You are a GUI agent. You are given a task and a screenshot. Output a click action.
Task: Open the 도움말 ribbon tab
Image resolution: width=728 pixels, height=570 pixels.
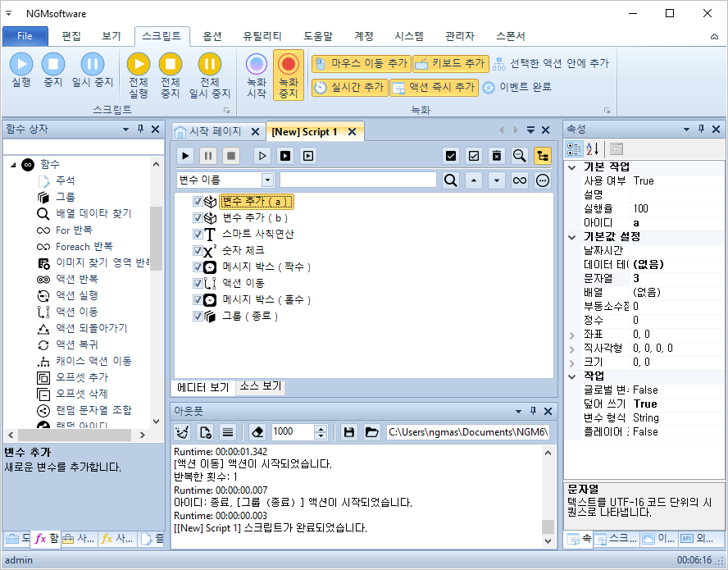coord(318,36)
